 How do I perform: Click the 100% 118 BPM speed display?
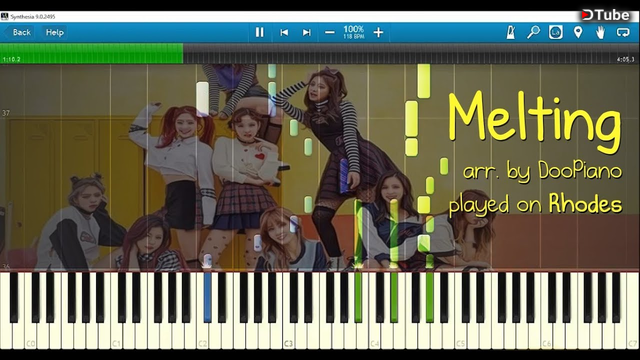(353, 32)
